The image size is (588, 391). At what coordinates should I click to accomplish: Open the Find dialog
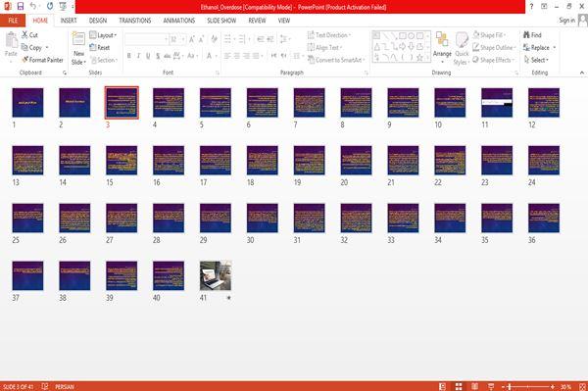tap(532, 35)
